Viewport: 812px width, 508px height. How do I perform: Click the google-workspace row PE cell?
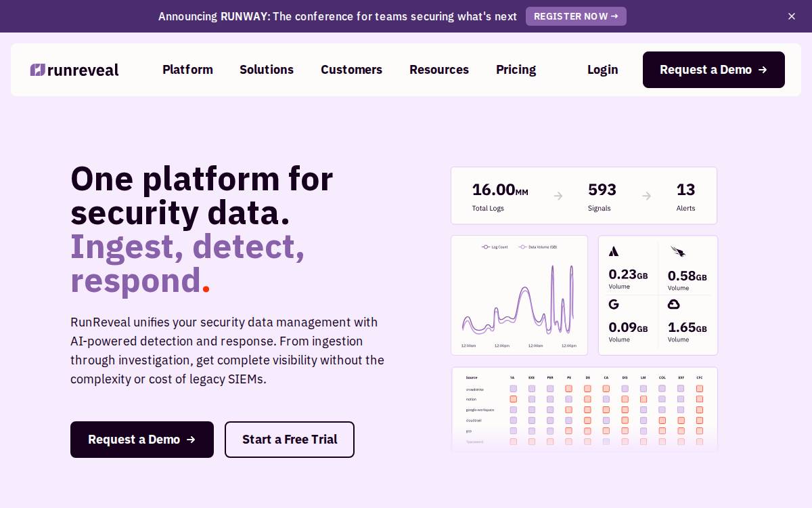pos(568,410)
